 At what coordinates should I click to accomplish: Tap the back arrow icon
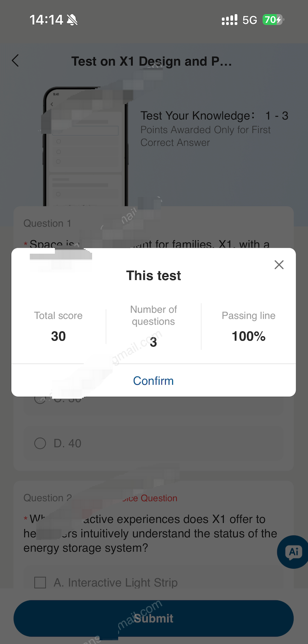[x=15, y=60]
